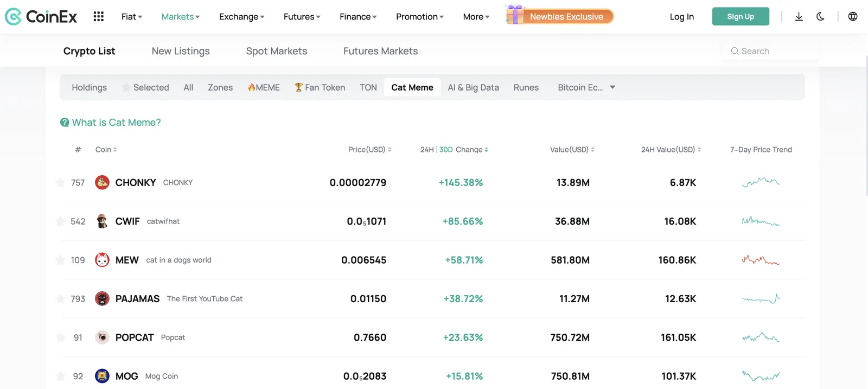Viewport: 868px width, 389px height.
Task: Sort by 24H Value(USD) column
Action: pyautogui.click(x=671, y=150)
